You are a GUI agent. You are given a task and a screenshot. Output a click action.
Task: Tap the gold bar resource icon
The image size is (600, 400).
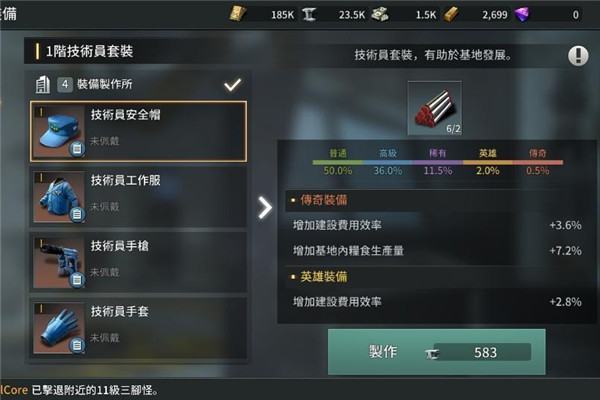pyautogui.click(x=452, y=15)
